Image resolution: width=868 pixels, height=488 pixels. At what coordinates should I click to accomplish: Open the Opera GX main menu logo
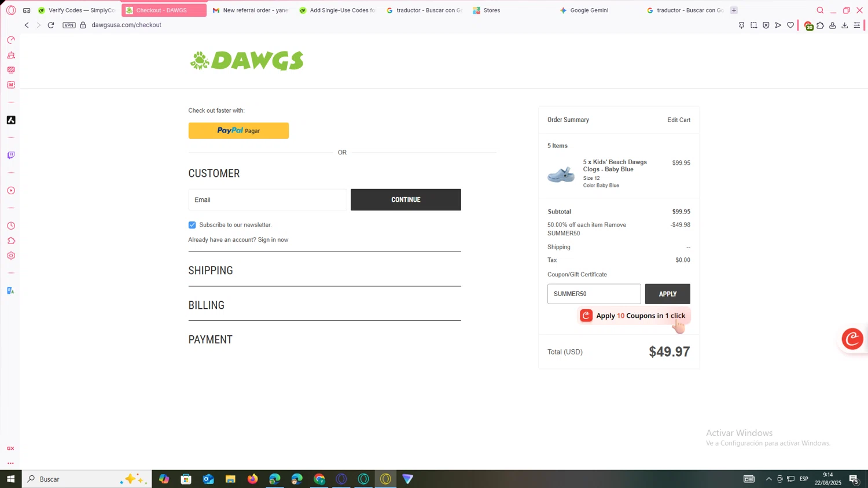point(10,10)
